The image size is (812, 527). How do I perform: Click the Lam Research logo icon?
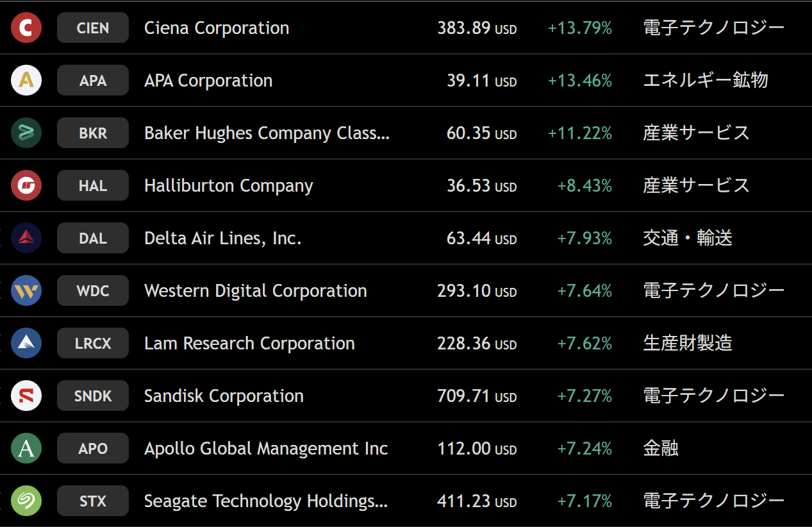(x=26, y=344)
